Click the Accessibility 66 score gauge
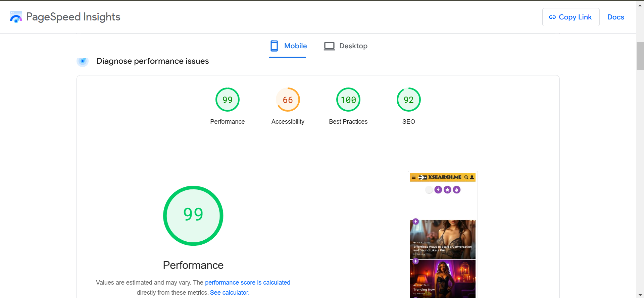The width and height of the screenshot is (644, 298). click(x=288, y=100)
